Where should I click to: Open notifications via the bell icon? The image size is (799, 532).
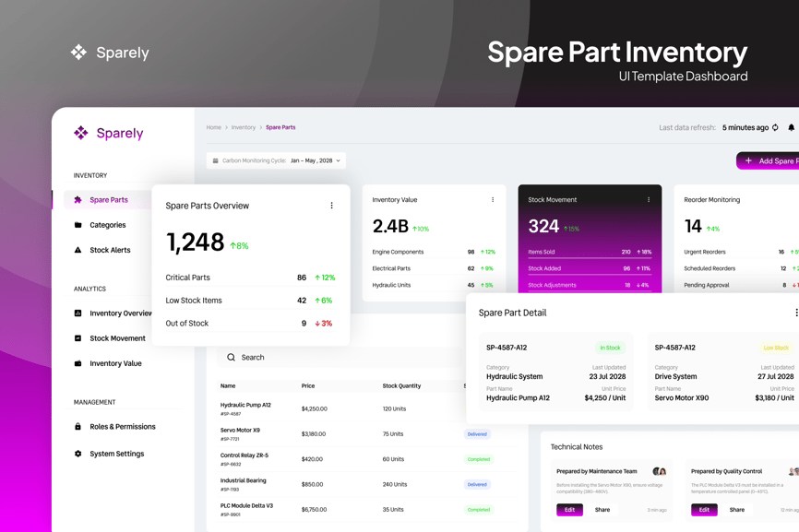pos(791,128)
